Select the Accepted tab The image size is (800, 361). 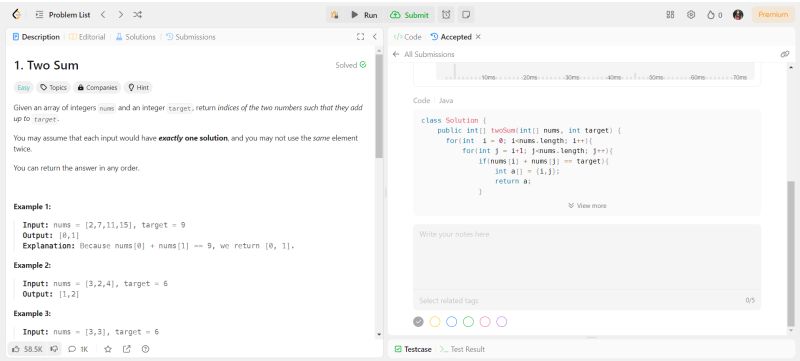pyautogui.click(x=451, y=37)
